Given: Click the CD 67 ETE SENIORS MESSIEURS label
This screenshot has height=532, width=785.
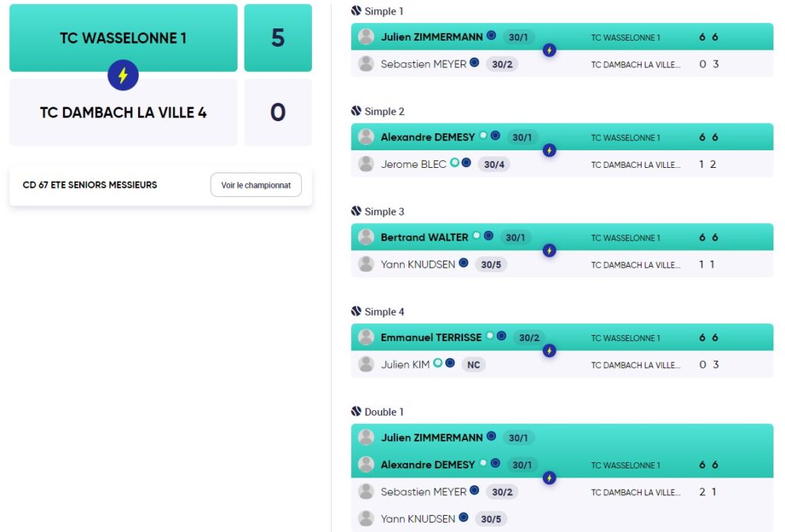Looking at the screenshot, I should tap(90, 186).
